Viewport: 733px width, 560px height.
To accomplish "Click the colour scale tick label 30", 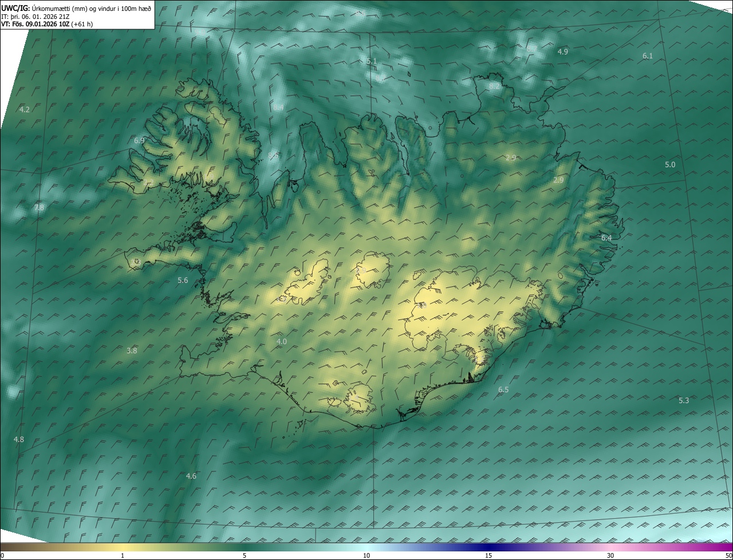I will click(610, 555).
